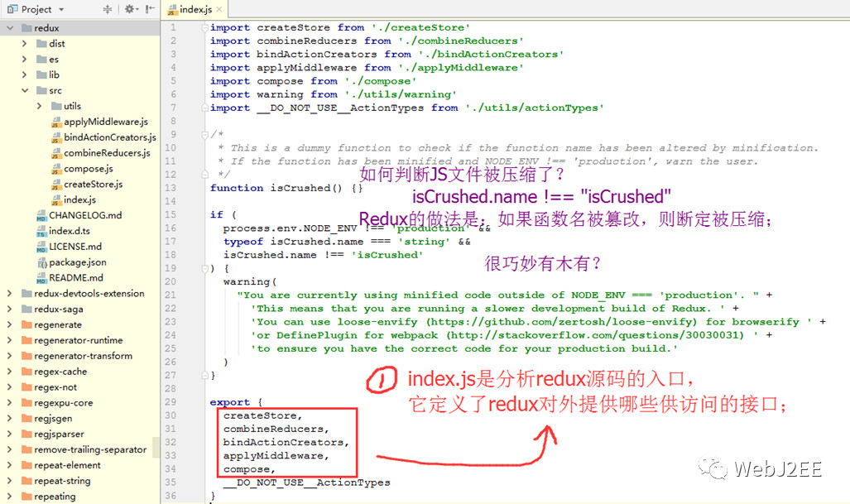The width and height of the screenshot is (850, 504).
Task: Click the applyMiddleware.js JS file icon
Action: point(56,122)
